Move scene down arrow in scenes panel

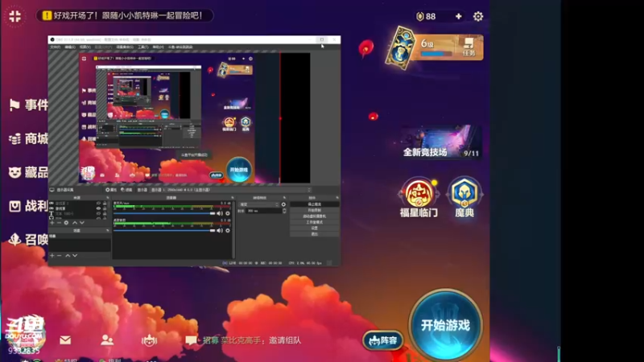(75, 255)
